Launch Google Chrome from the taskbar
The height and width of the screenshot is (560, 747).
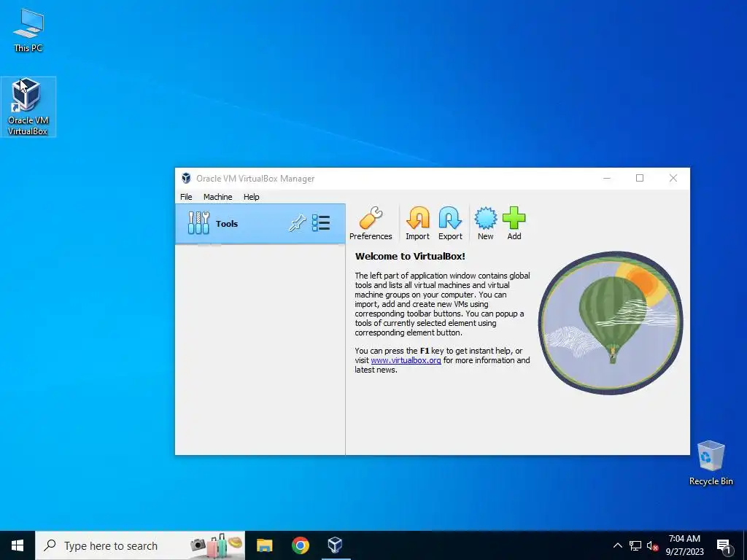click(300, 545)
